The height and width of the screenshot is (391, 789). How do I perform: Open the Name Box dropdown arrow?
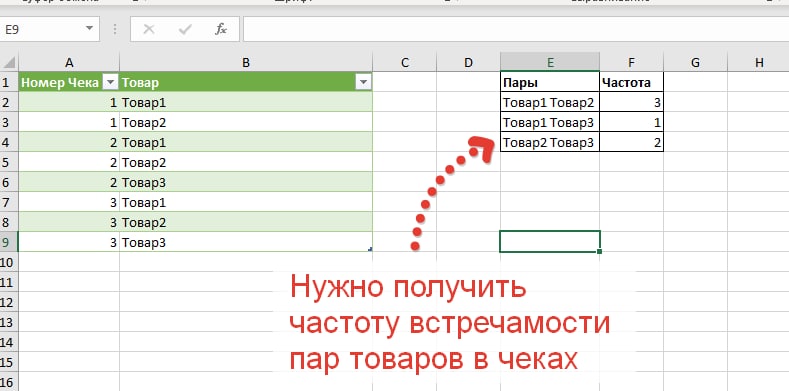tap(90, 29)
